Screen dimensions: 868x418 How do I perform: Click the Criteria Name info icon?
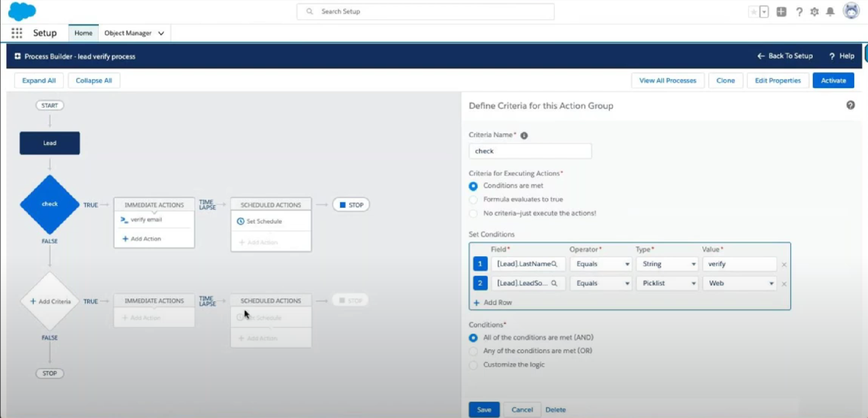tap(524, 135)
